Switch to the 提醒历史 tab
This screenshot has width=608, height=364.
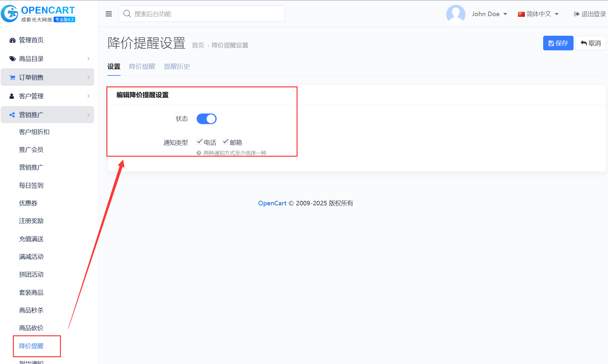(177, 66)
